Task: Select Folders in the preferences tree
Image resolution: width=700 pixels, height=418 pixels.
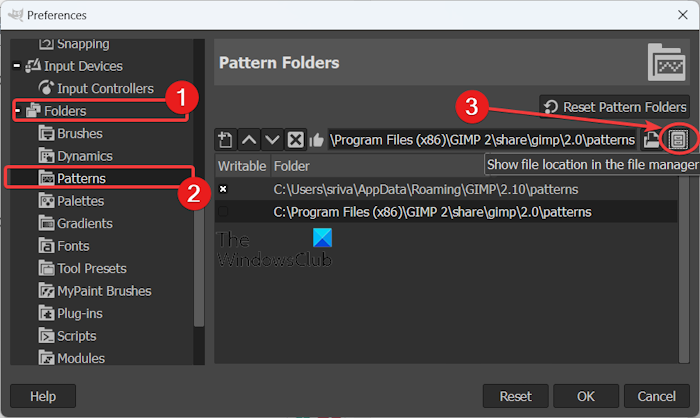Action: coord(65,111)
